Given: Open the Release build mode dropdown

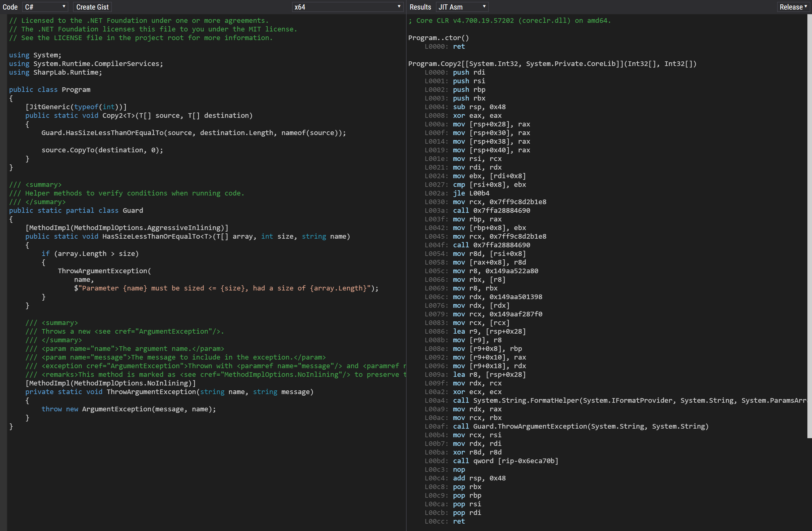Looking at the screenshot, I should tap(793, 7).
